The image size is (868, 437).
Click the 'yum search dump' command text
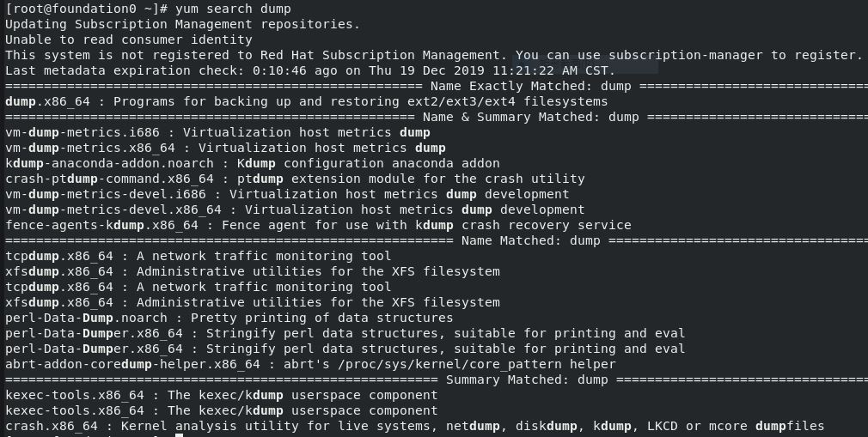[x=233, y=9]
